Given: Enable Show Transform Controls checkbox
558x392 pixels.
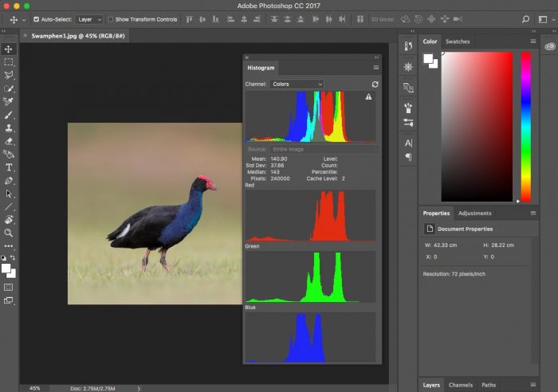Looking at the screenshot, I should 111,18.
